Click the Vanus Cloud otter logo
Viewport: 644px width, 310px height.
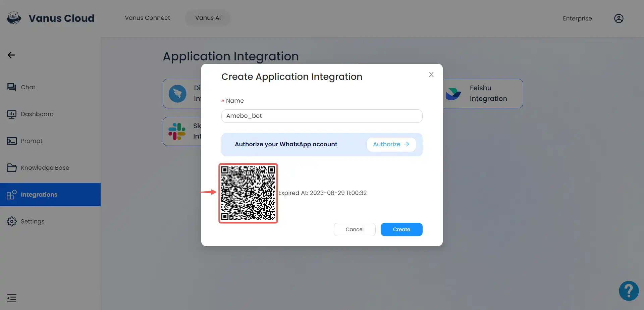pos(14,18)
